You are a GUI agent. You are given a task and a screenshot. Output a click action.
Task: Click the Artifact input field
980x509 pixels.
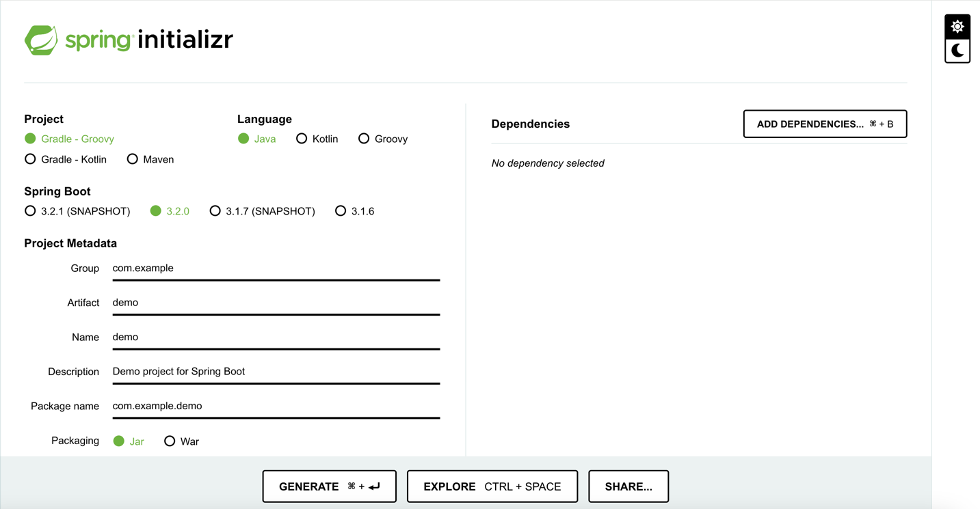coord(276,303)
